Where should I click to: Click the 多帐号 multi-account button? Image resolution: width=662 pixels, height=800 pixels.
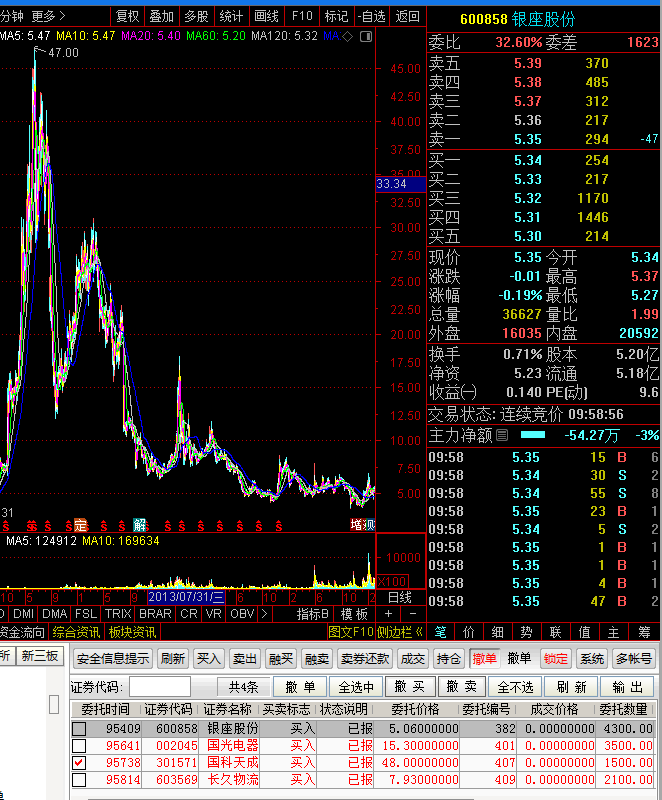(x=634, y=659)
